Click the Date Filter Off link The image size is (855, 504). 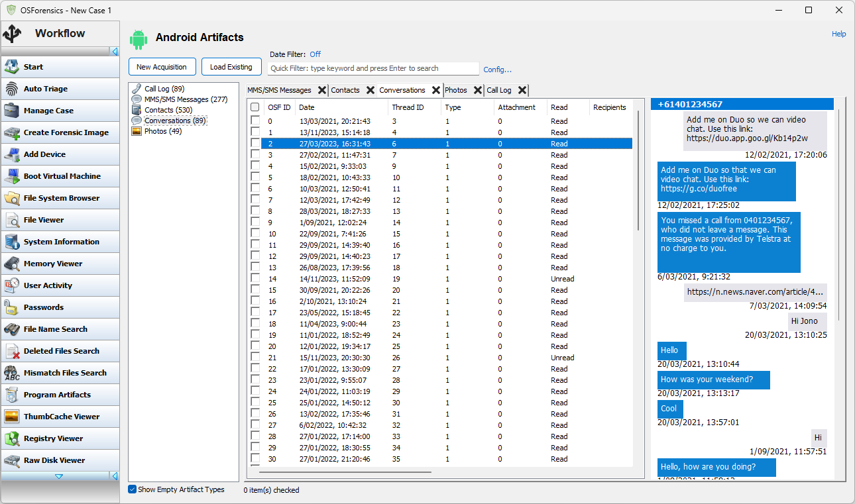(315, 54)
